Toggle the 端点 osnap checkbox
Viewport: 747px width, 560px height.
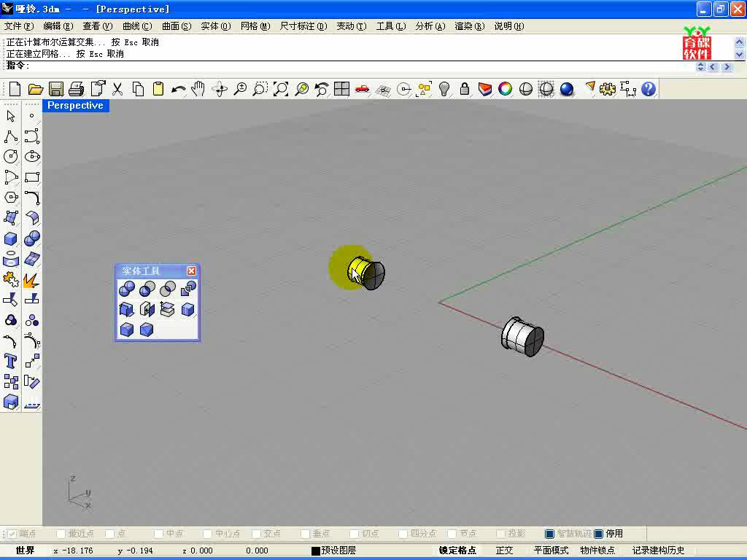(x=12, y=534)
